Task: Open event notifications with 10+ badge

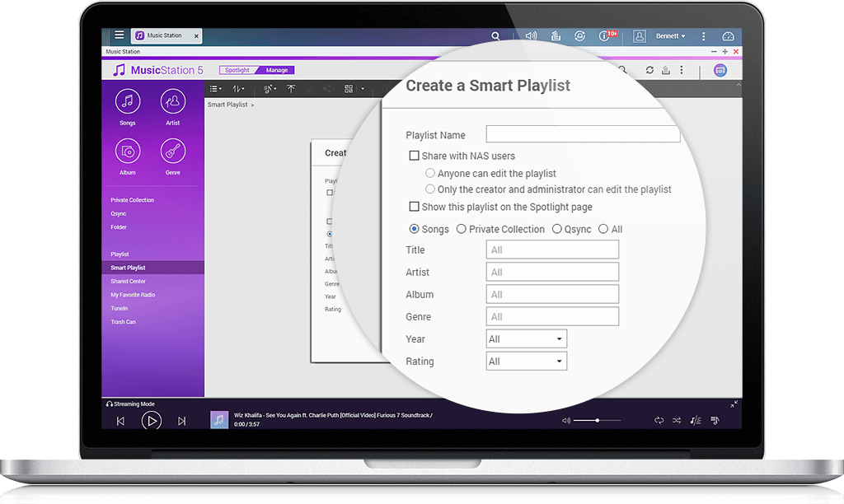Action: [x=607, y=35]
